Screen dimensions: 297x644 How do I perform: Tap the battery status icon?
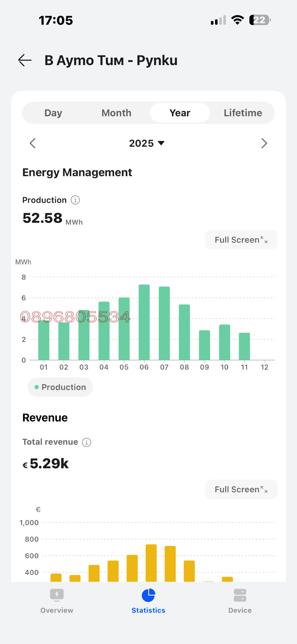point(260,20)
